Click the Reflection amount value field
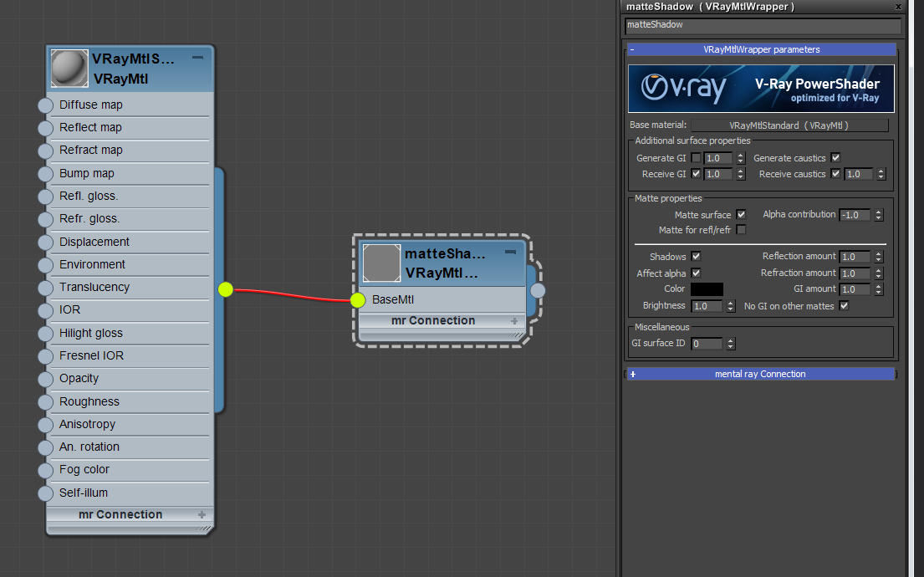The height and width of the screenshot is (577, 924). 855,257
